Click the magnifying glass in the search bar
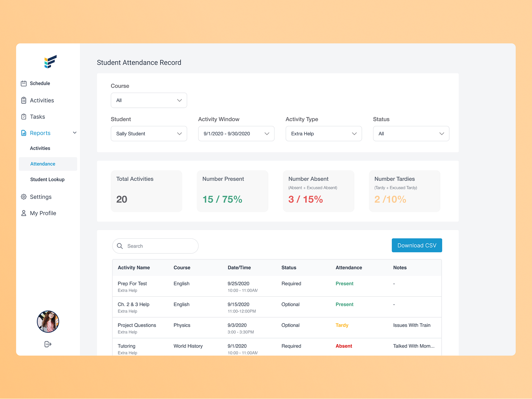The image size is (532, 399). 120,246
